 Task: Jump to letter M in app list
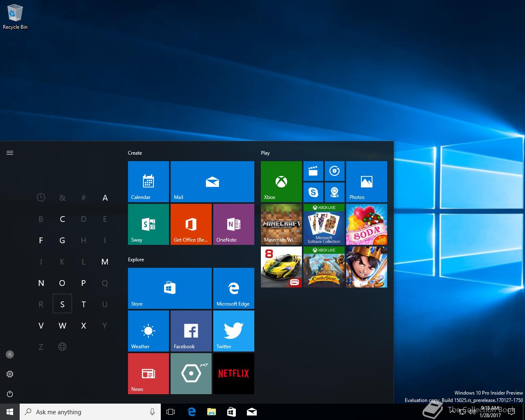(x=105, y=262)
